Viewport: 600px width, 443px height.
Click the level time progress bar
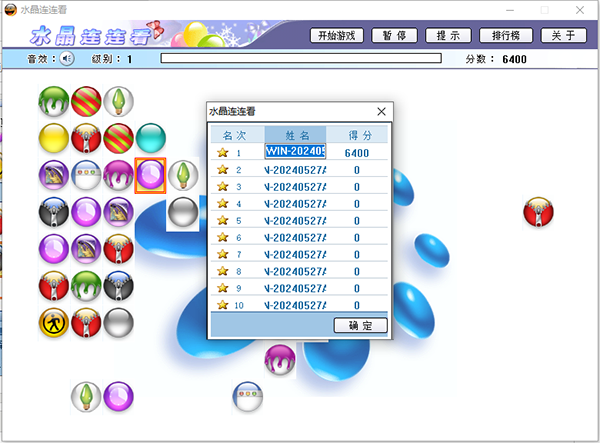[301, 58]
